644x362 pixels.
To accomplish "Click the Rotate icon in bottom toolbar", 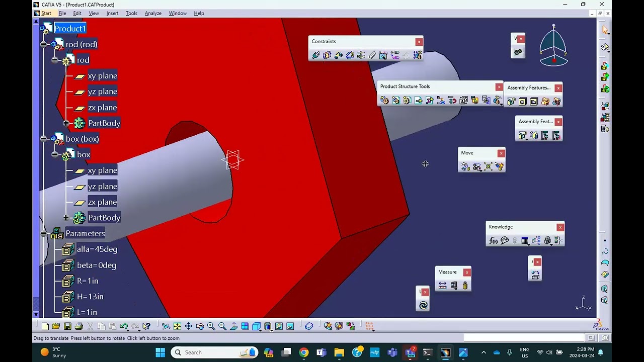I will pos(200,326).
